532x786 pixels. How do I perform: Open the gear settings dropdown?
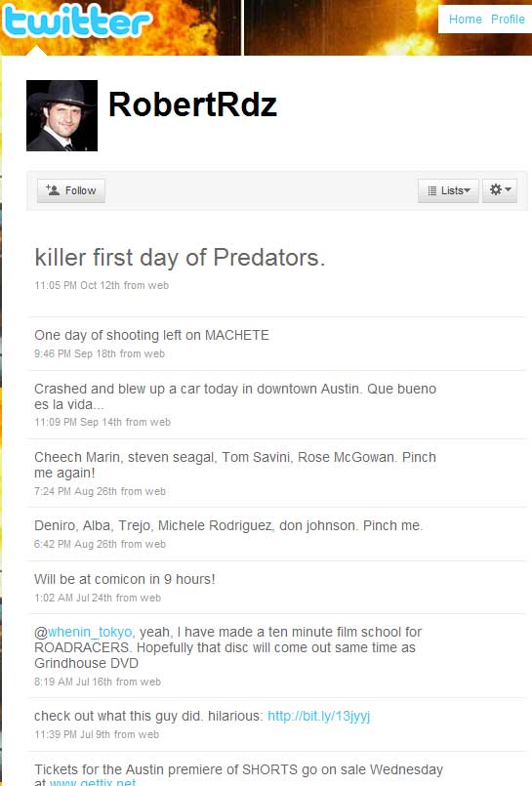500,190
